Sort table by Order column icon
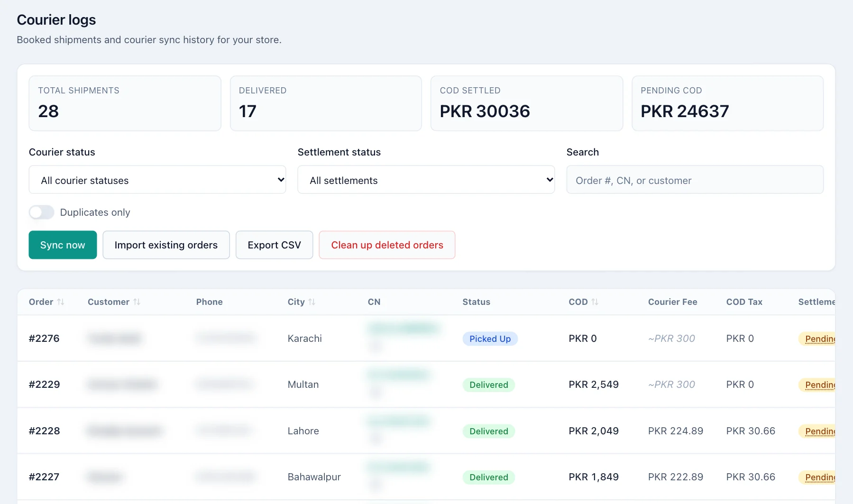 [x=61, y=302]
